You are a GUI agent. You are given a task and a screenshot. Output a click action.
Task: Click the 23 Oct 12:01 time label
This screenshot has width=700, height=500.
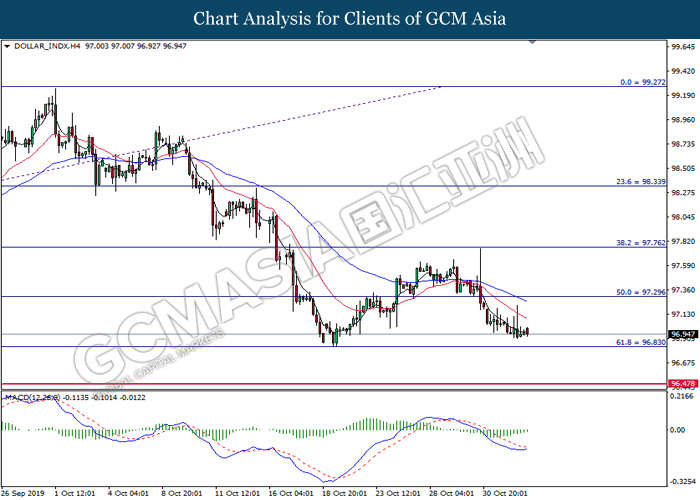(x=398, y=493)
